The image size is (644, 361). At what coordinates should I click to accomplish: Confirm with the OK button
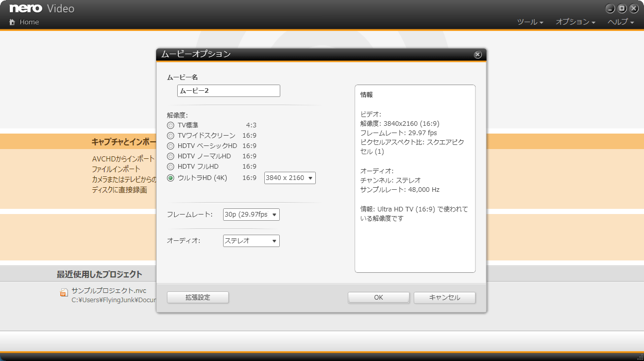pos(379,298)
